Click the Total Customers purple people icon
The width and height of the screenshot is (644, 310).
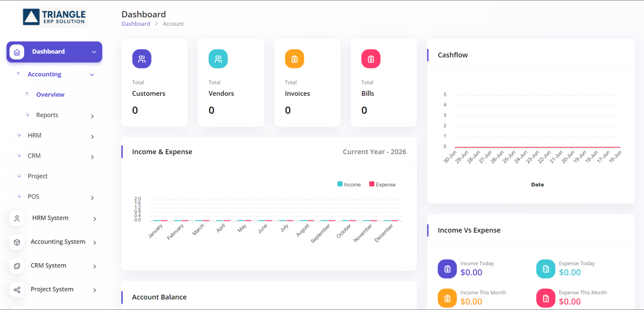tap(142, 59)
